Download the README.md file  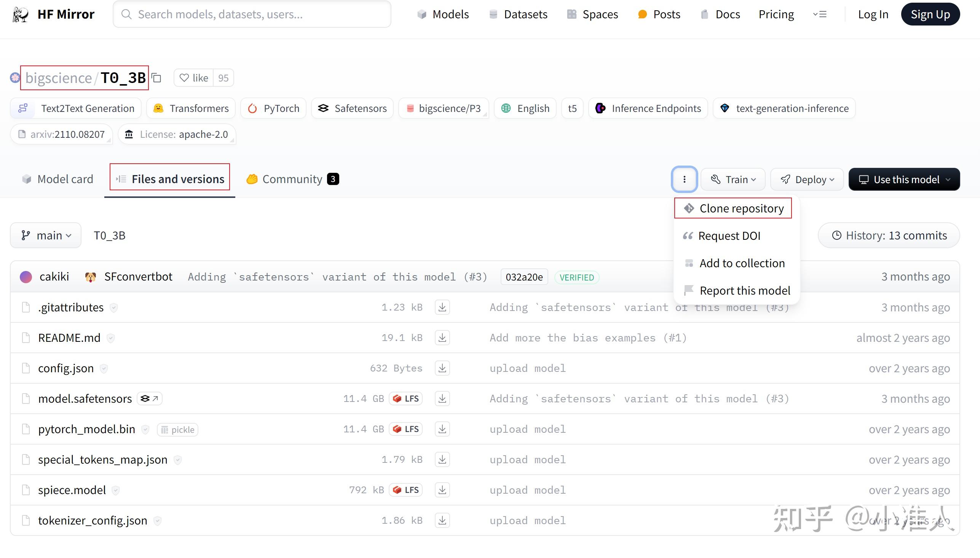click(x=442, y=338)
